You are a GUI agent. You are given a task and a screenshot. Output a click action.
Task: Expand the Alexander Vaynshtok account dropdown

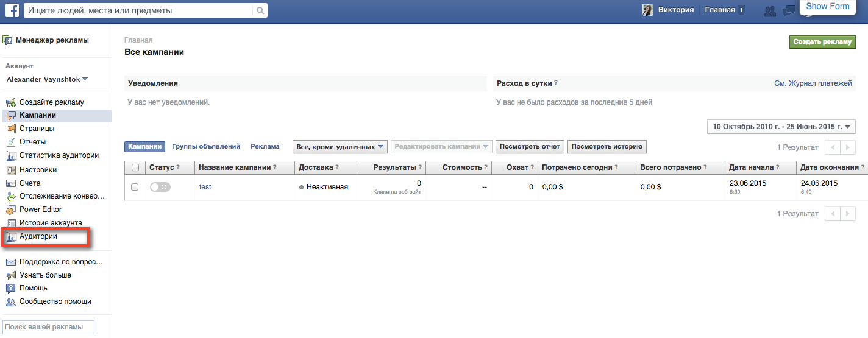click(x=85, y=79)
